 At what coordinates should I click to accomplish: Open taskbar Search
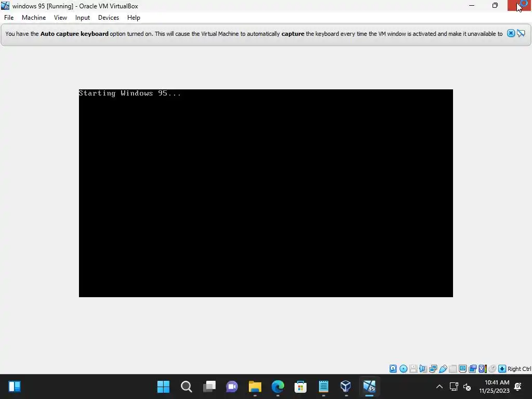[187, 387]
